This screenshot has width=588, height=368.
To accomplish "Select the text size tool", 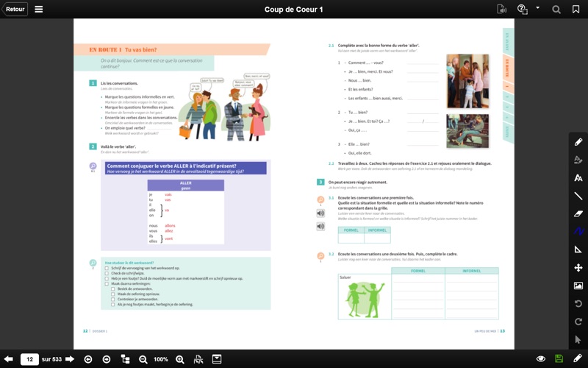I will 578,178.
